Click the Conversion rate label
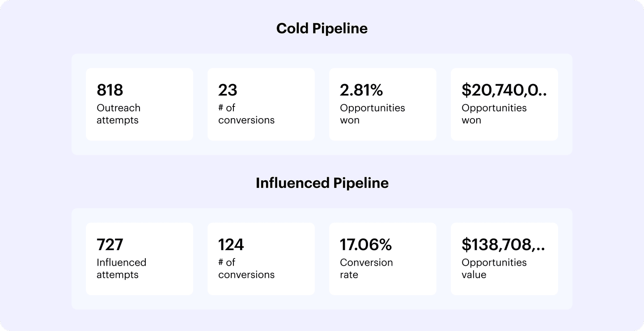The width and height of the screenshot is (644, 331). click(366, 268)
